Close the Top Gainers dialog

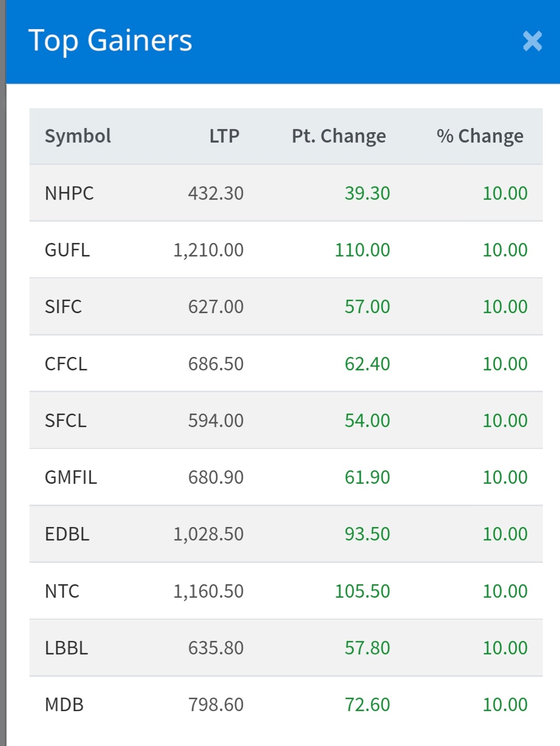pos(532,41)
